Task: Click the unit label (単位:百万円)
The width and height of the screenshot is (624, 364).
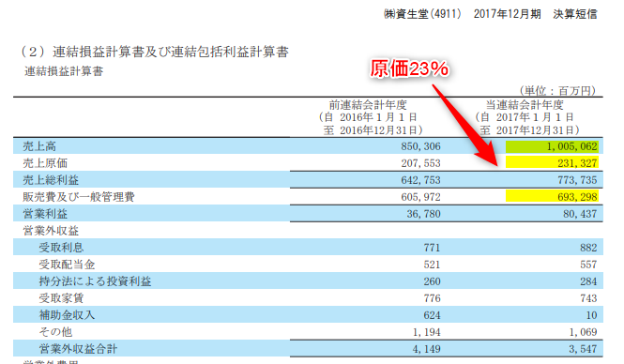Action: pos(557,91)
